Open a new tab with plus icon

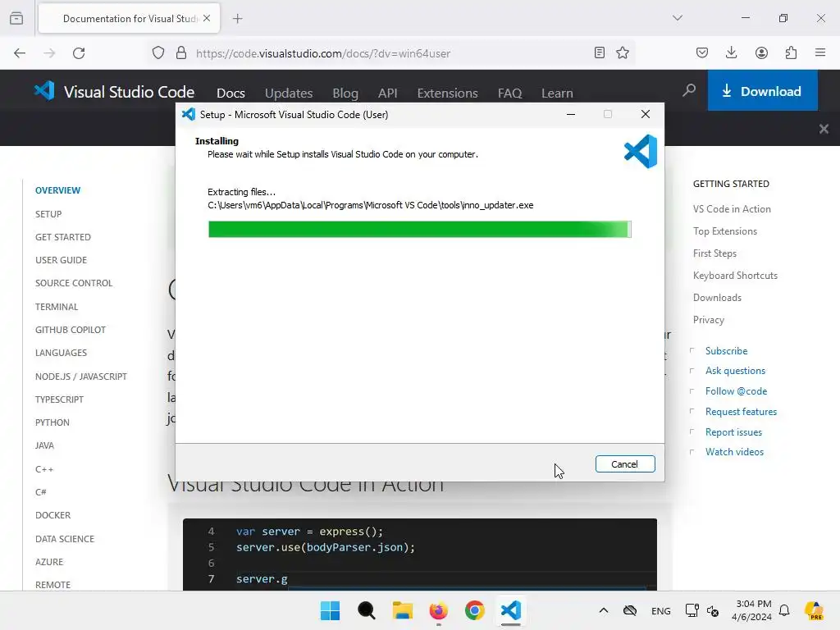[x=237, y=19]
